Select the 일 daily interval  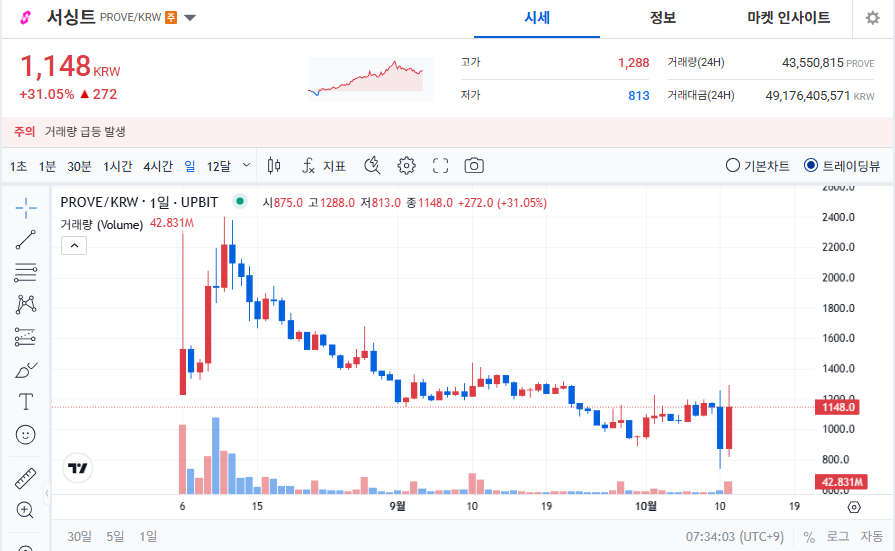coord(190,166)
